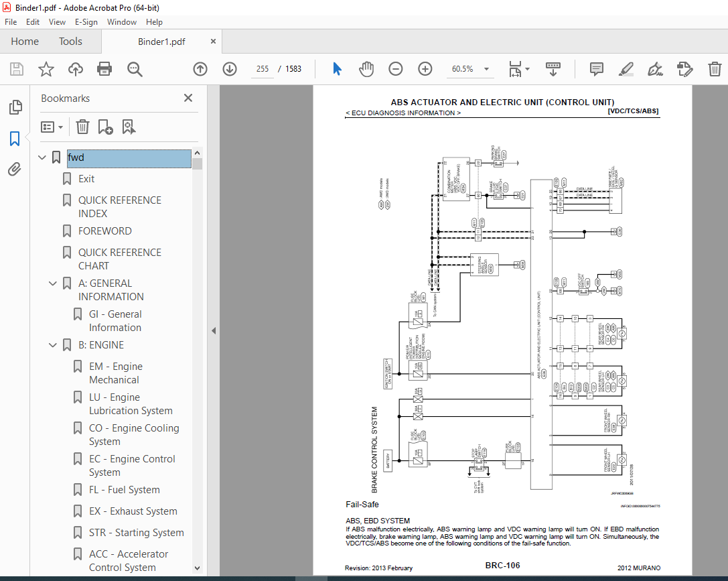The height and width of the screenshot is (581, 728).
Task: Choose the selection arrow tool
Action: coord(337,69)
